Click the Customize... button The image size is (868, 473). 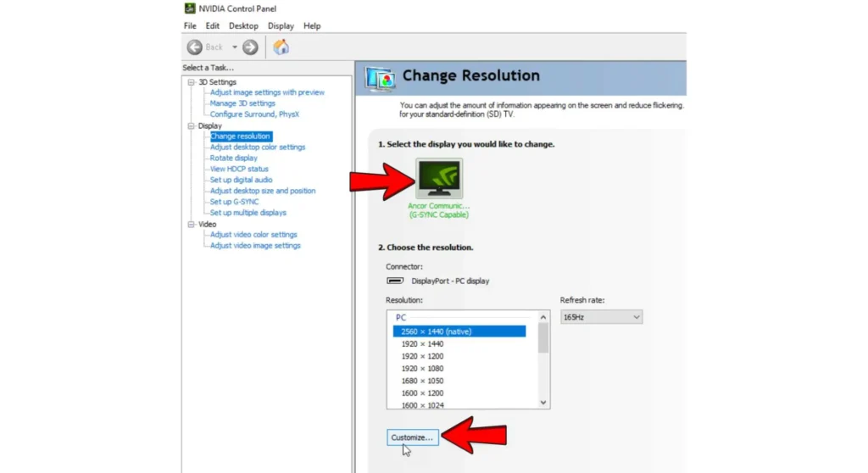pyautogui.click(x=413, y=437)
